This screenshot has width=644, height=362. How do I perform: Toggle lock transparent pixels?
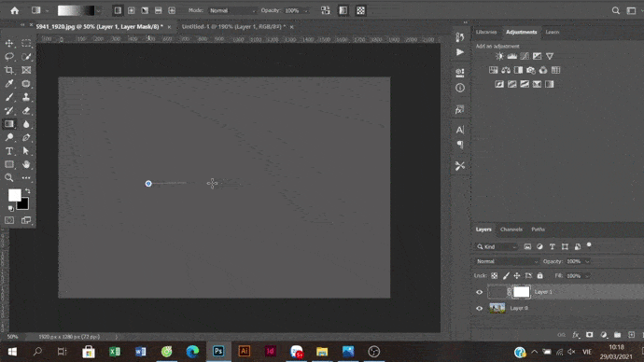click(494, 276)
